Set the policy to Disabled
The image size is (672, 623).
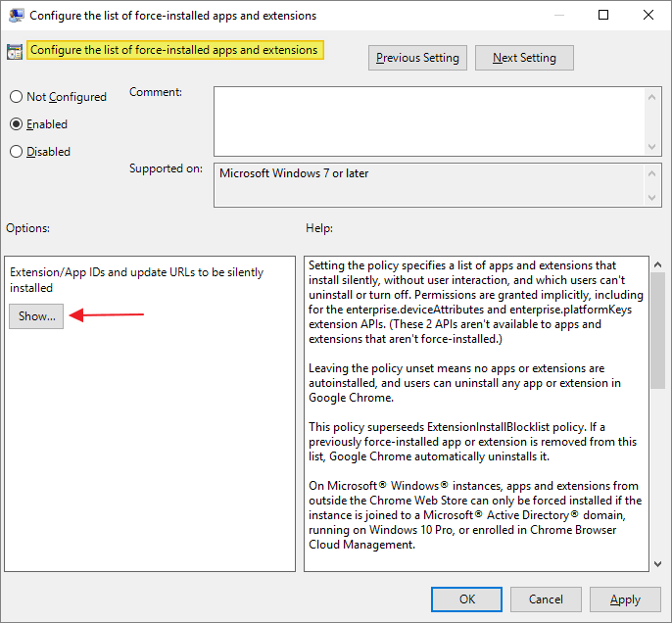click(16, 152)
